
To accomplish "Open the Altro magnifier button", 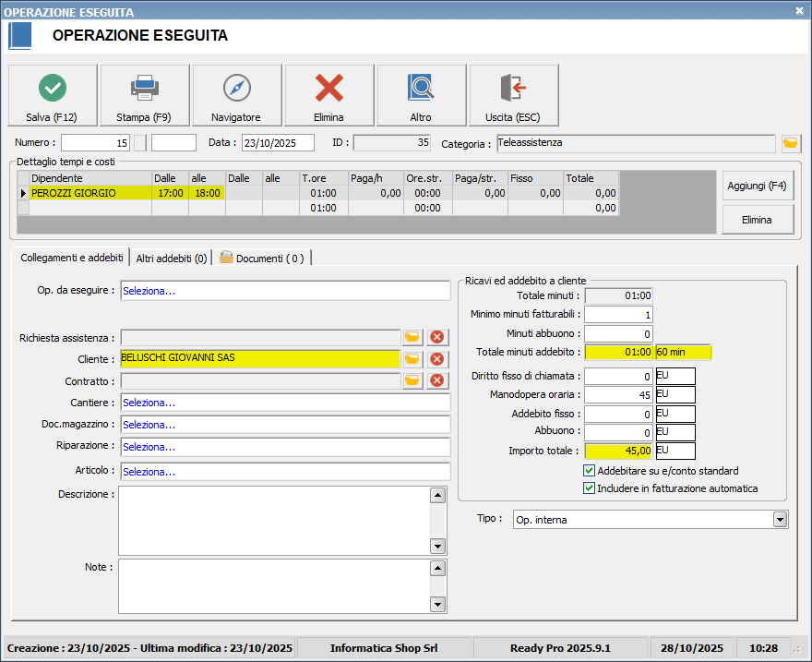I will (x=422, y=95).
